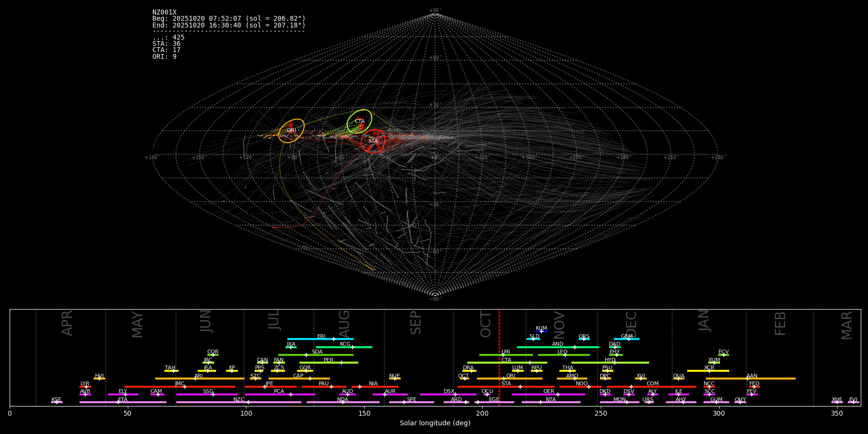
Task: Click the 350 tick on the solar longitude axis
Action: click(837, 413)
